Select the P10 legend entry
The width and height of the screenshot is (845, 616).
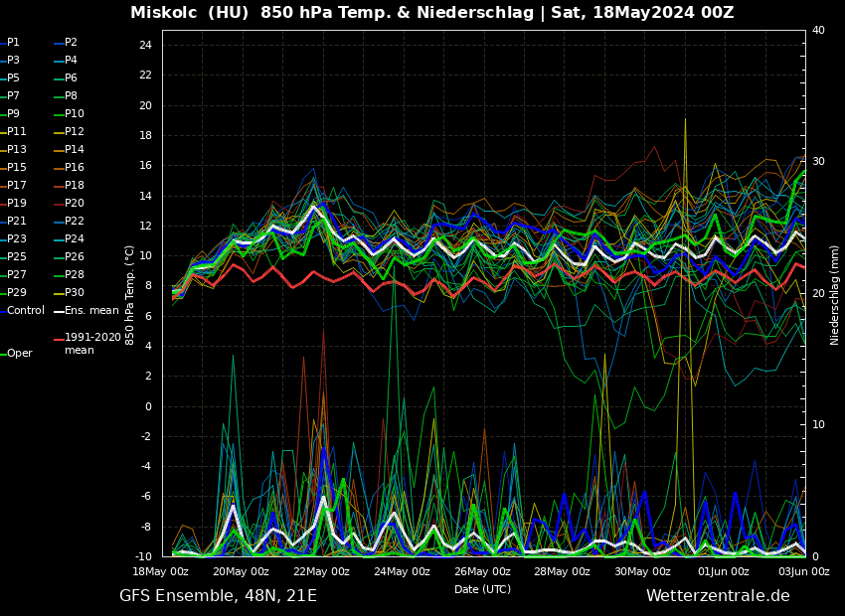(x=75, y=114)
